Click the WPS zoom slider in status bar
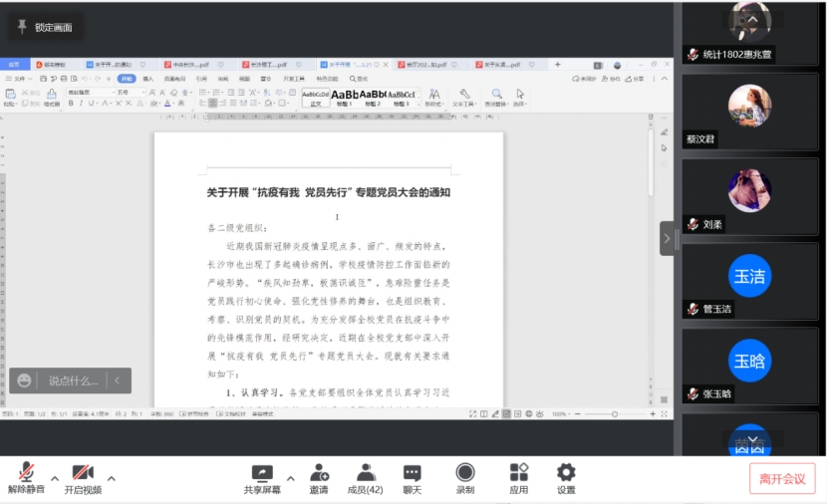828x504 pixels. 614,413
